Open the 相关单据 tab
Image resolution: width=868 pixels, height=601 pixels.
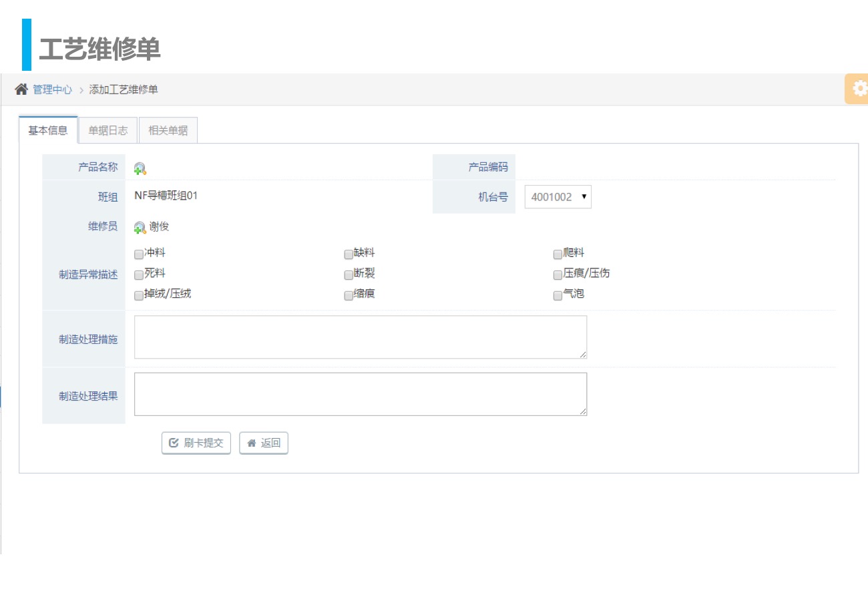click(x=168, y=131)
